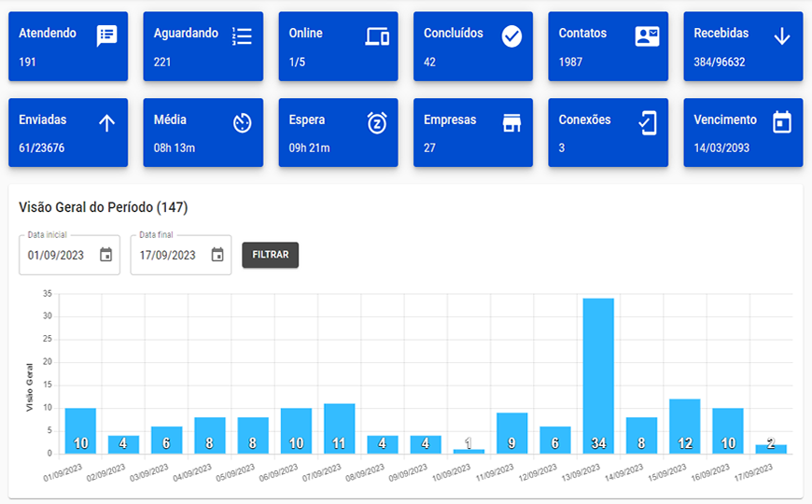Click the timer icon on Média card
The height and width of the screenshot is (504, 812).
[x=242, y=123]
